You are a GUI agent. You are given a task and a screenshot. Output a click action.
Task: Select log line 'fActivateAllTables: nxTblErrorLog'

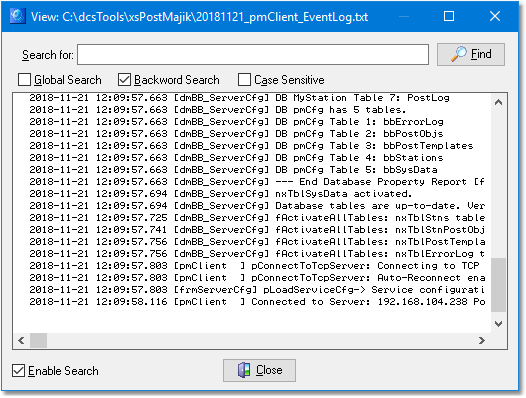pyautogui.click(x=257, y=254)
